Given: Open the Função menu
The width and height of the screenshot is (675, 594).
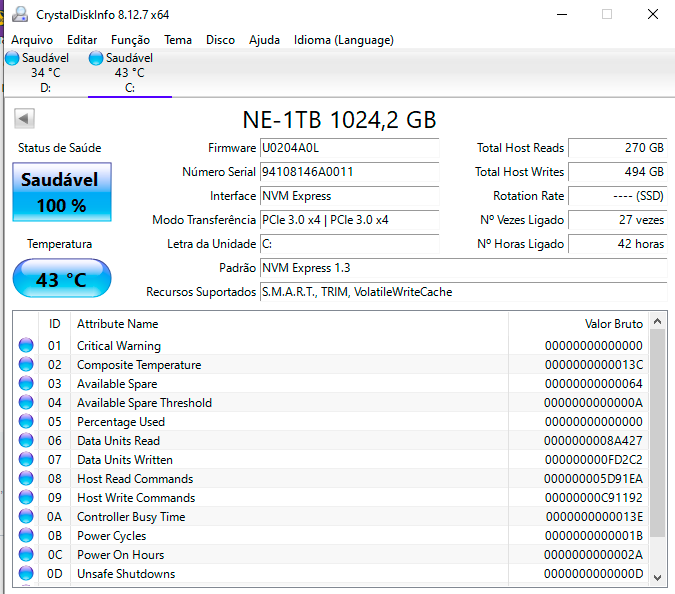Looking at the screenshot, I should [130, 40].
